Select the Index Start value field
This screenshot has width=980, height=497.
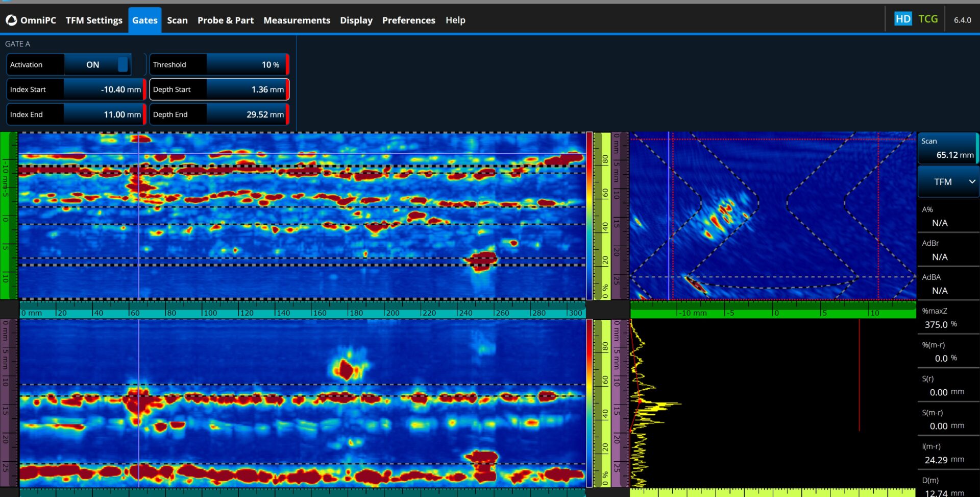pos(104,89)
